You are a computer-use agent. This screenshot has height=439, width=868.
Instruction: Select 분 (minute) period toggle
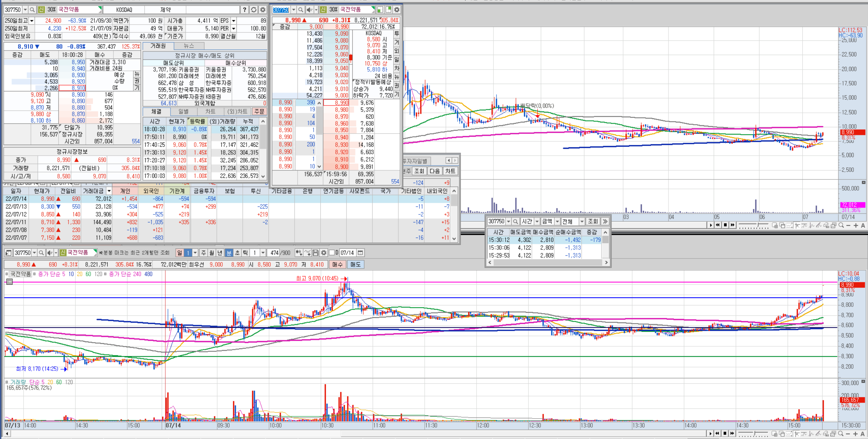(x=229, y=253)
